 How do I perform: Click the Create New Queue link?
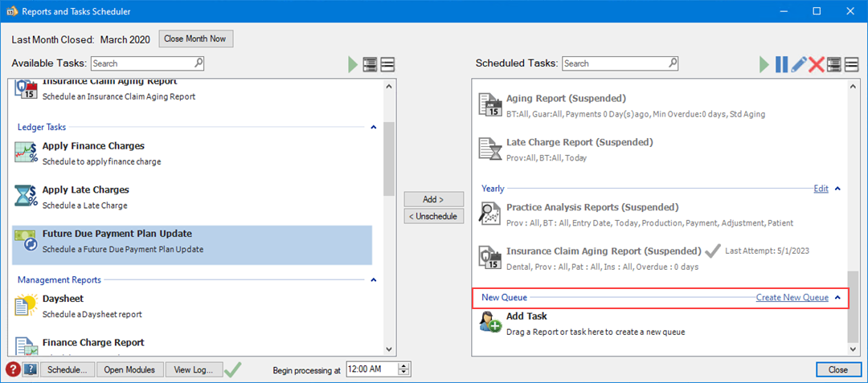click(x=792, y=298)
